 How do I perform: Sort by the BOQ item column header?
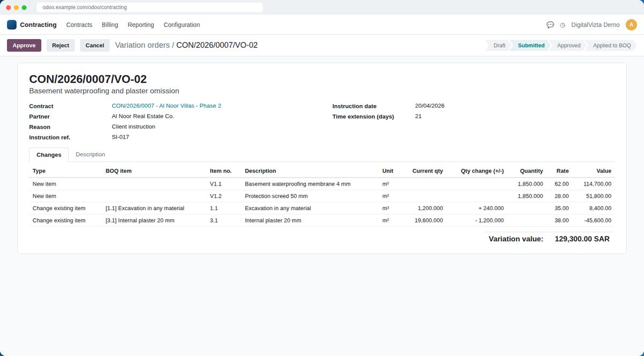(119, 171)
